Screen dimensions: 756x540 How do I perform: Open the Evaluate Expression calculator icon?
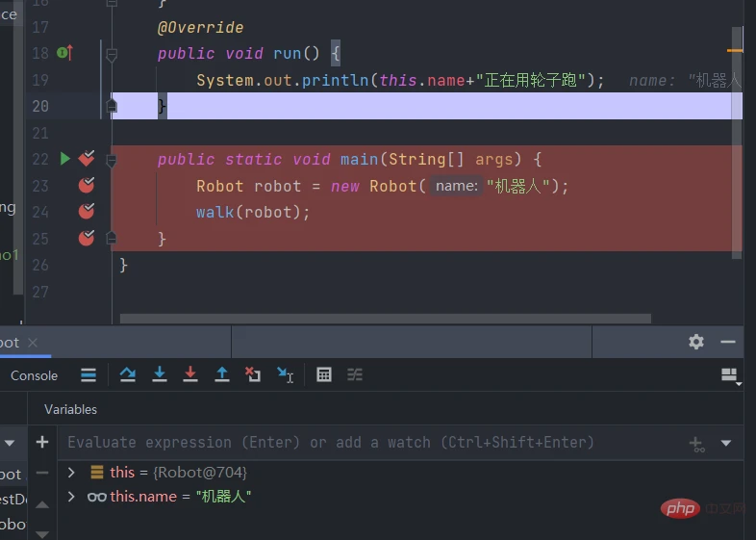[x=324, y=374]
